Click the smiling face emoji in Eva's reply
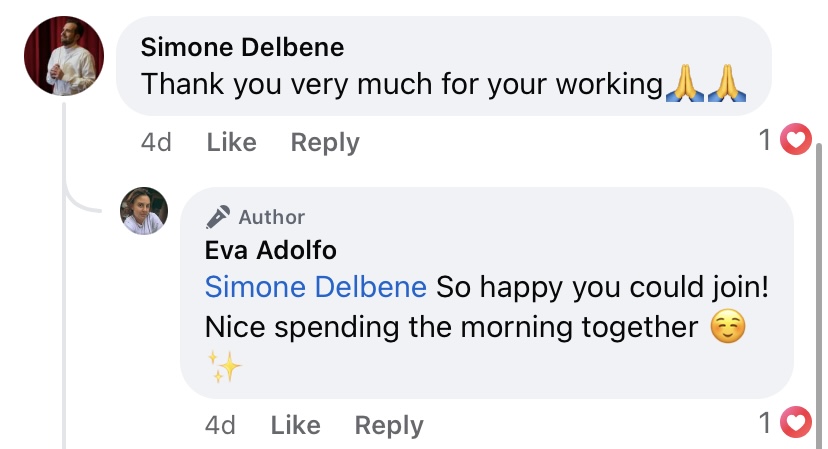The image size is (828, 449). [728, 327]
